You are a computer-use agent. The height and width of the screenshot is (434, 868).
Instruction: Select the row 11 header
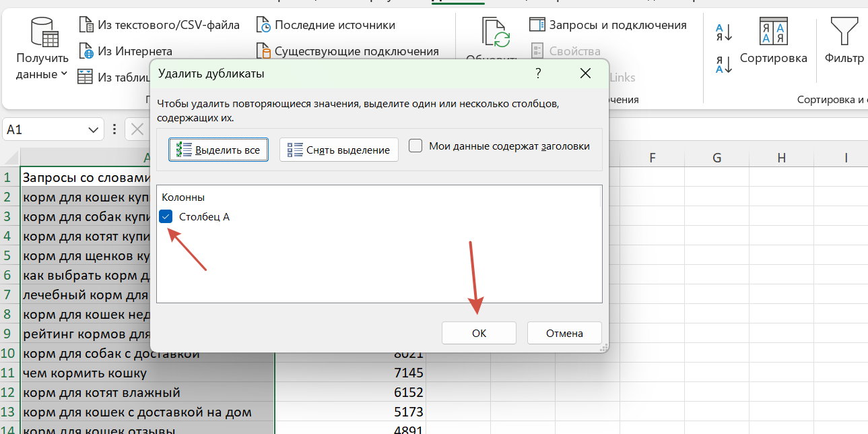10,373
